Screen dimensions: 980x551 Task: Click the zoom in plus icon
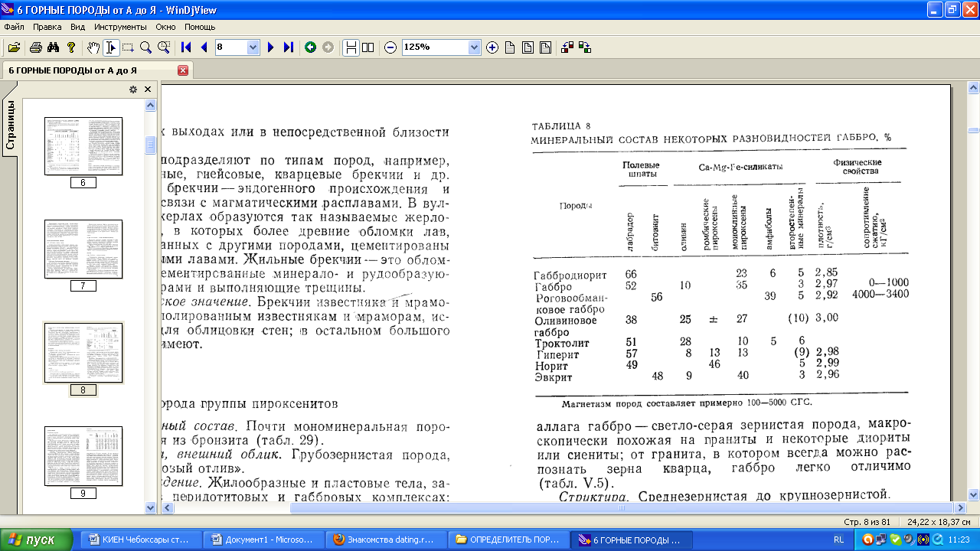pyautogui.click(x=492, y=47)
